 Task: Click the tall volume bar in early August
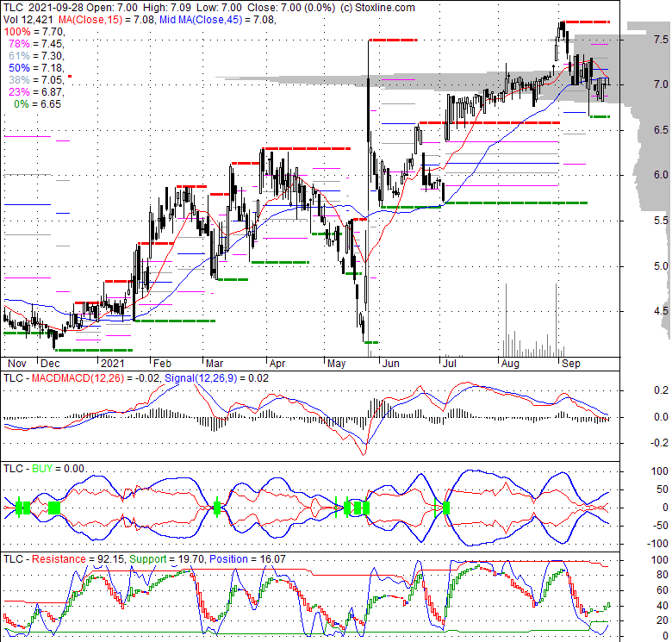tap(506, 320)
